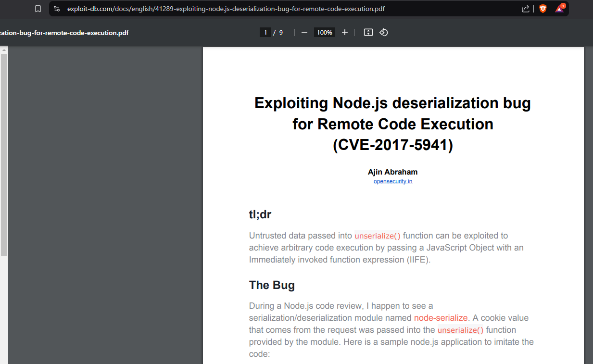
Task: Open the opensecurity.in link
Action: (x=393, y=181)
